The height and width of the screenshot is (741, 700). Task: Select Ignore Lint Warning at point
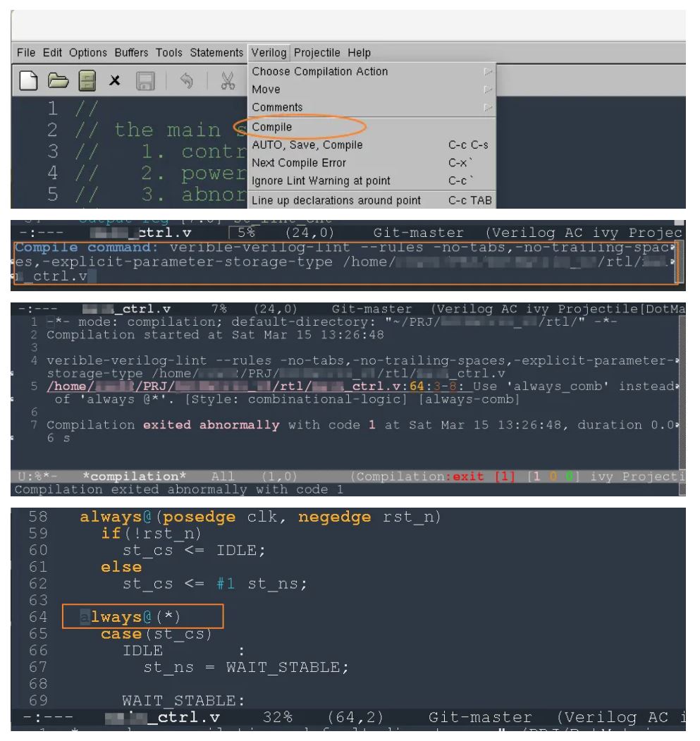[x=321, y=180]
